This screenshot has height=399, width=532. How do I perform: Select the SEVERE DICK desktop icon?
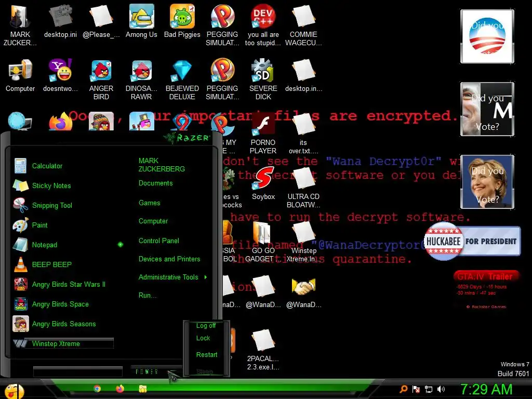coord(263,79)
